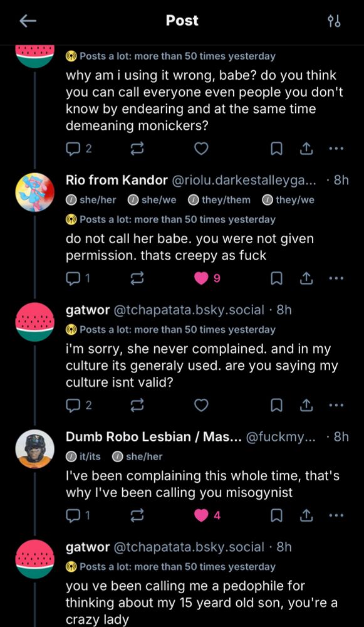Unlike Rio from Kandor's reply
Image resolution: width=364 pixels, height=627 pixels.
coord(201,277)
